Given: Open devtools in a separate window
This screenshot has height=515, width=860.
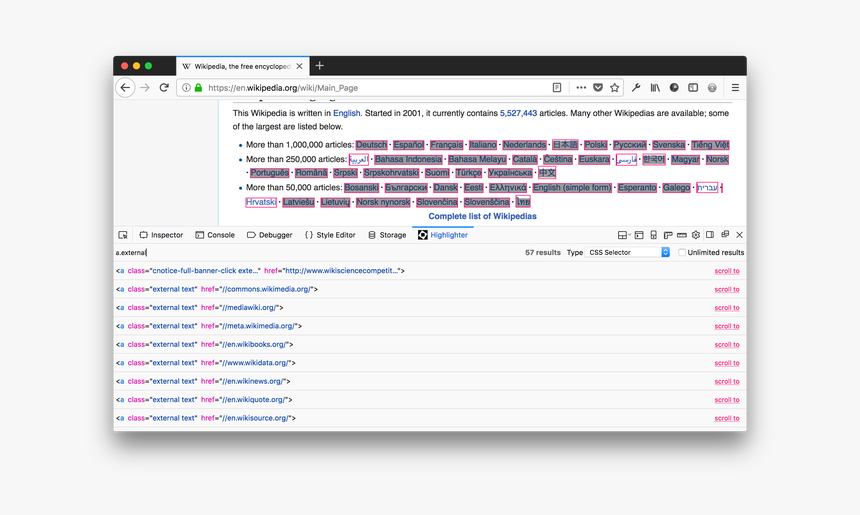Looking at the screenshot, I should click(x=725, y=235).
